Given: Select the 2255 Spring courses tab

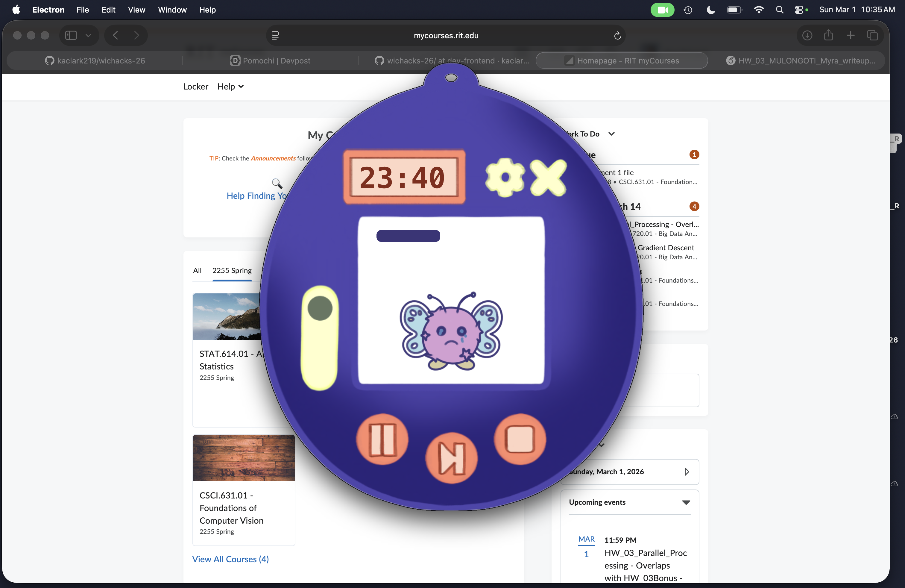Looking at the screenshot, I should (232, 270).
